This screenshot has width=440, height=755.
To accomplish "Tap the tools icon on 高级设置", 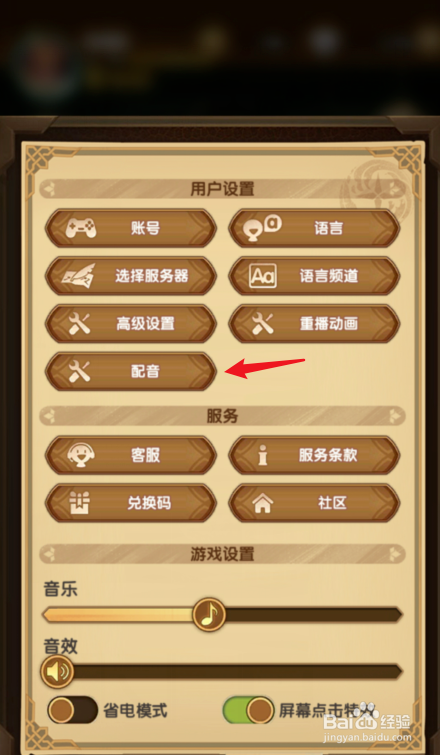I will tap(79, 324).
